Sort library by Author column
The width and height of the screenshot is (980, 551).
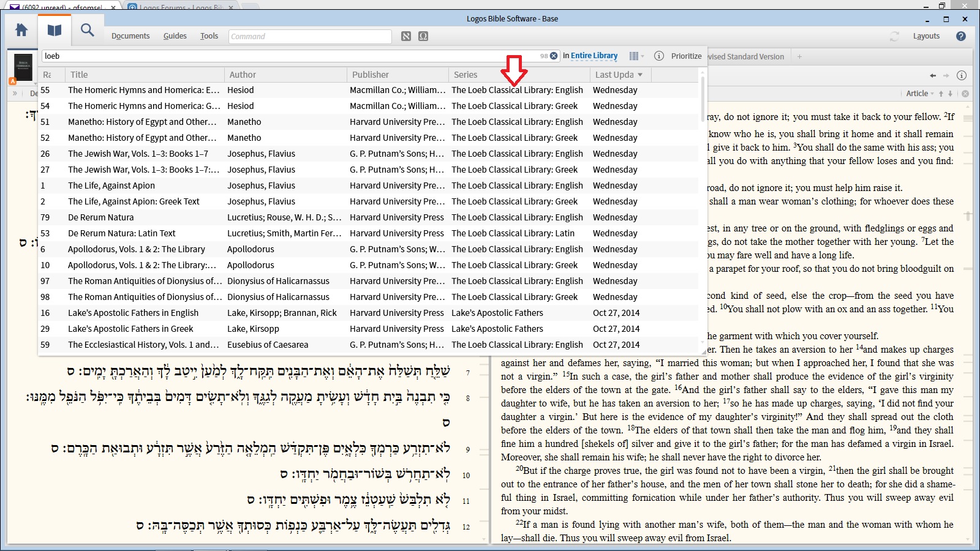[x=285, y=75]
